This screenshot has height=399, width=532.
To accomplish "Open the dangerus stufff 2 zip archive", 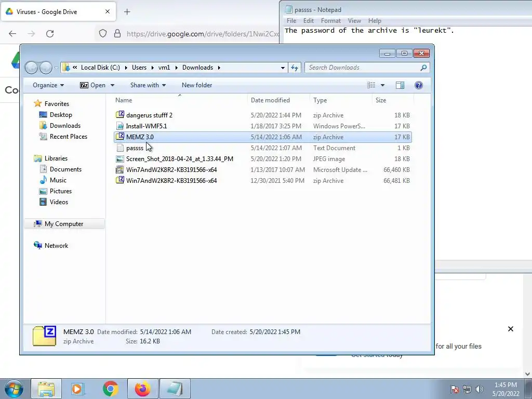I will pyautogui.click(x=149, y=115).
